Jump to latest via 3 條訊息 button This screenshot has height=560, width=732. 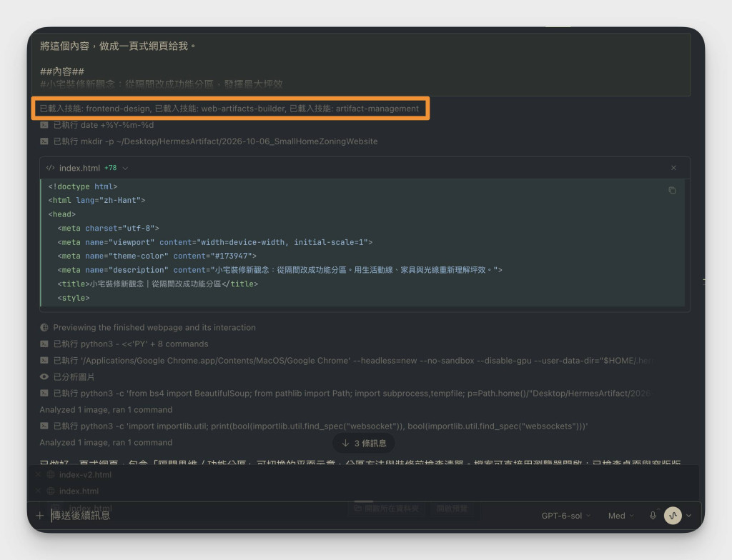click(x=364, y=443)
